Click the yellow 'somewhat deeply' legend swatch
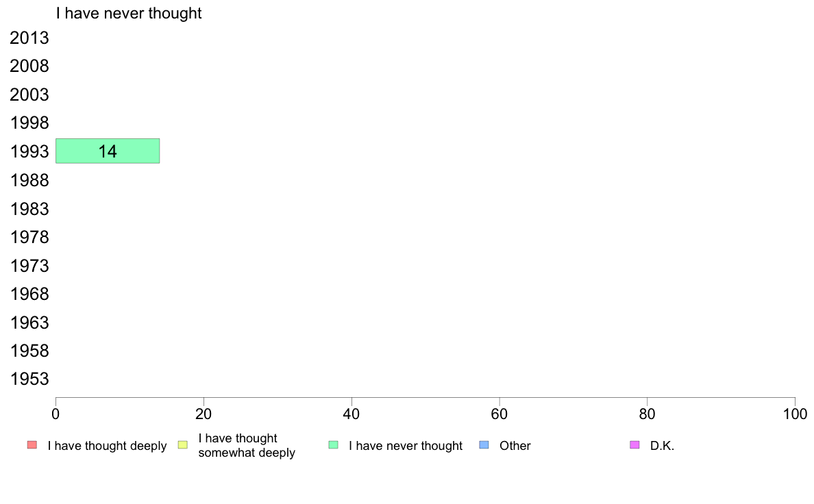 click(182, 445)
